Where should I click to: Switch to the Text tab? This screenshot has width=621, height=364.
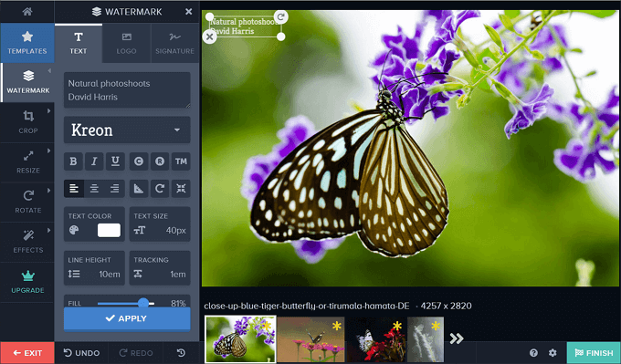79,43
